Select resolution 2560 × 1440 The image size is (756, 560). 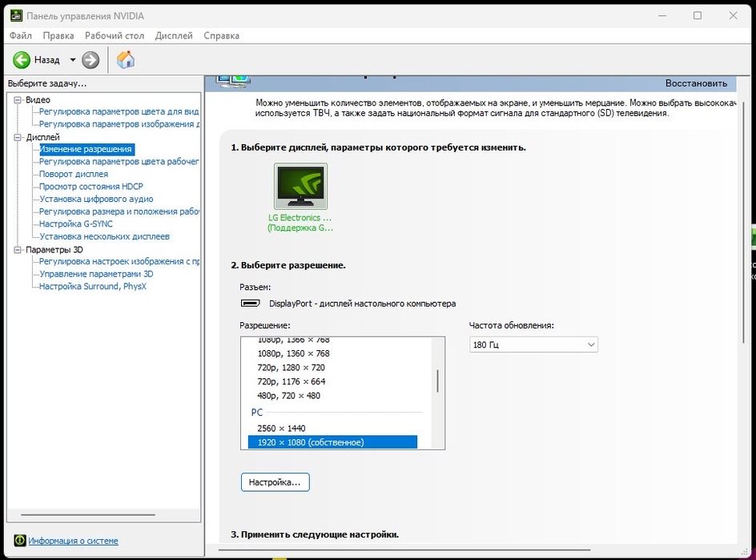282,429
